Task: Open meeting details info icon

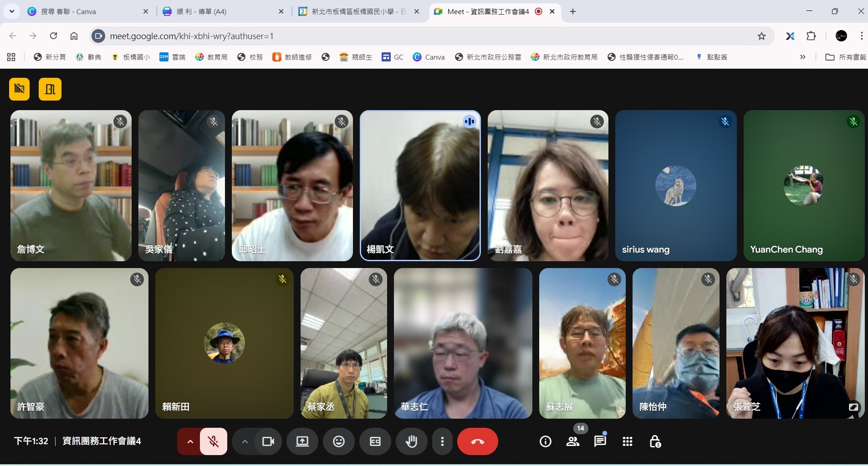Action: (x=545, y=441)
